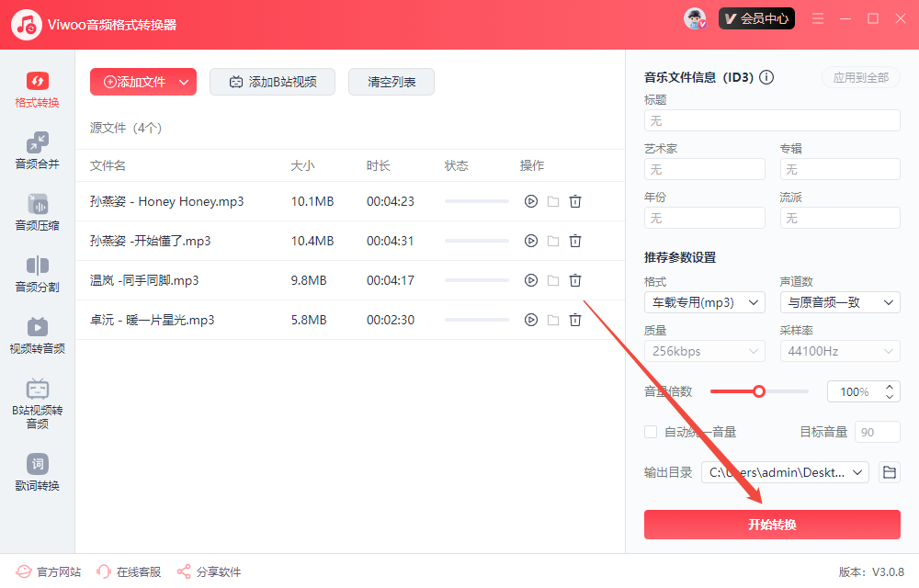Open the 声道数 dropdown

pyautogui.click(x=840, y=302)
